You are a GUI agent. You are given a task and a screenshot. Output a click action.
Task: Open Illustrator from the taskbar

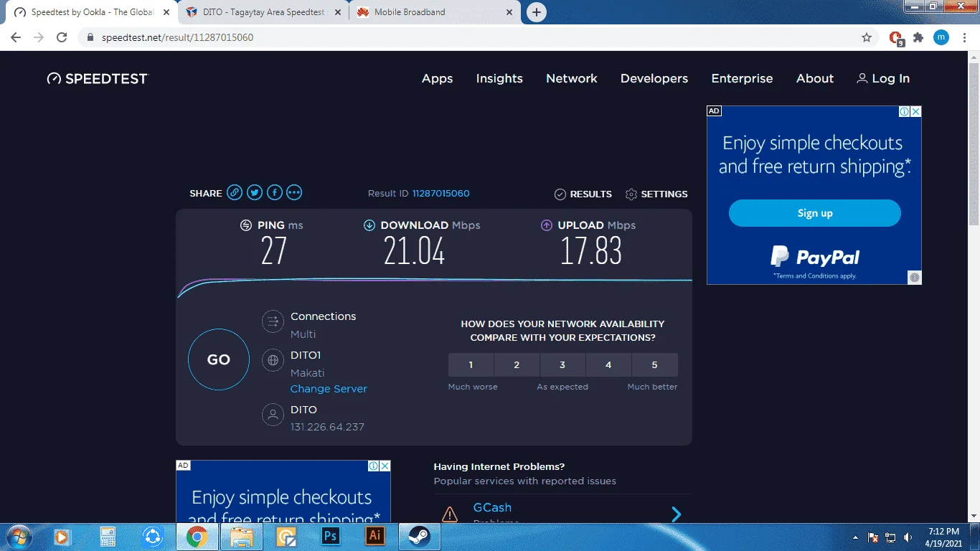pyautogui.click(x=374, y=536)
